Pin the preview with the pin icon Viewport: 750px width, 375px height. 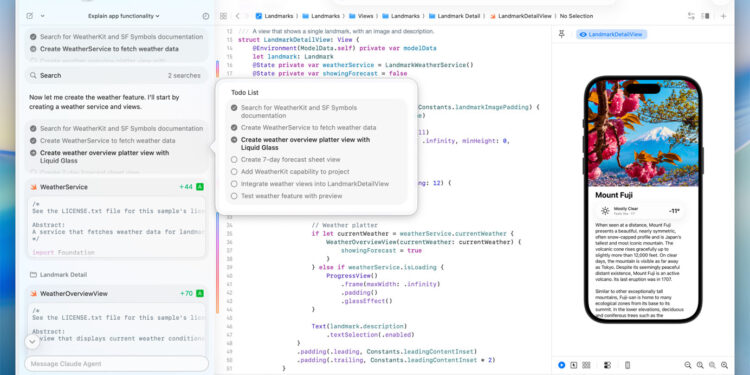562,34
